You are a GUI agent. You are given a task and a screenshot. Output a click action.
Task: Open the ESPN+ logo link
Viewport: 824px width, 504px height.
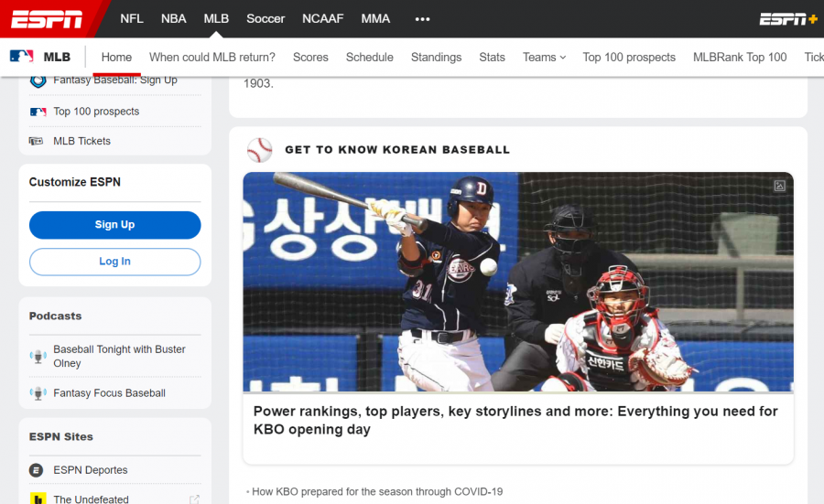(788, 19)
